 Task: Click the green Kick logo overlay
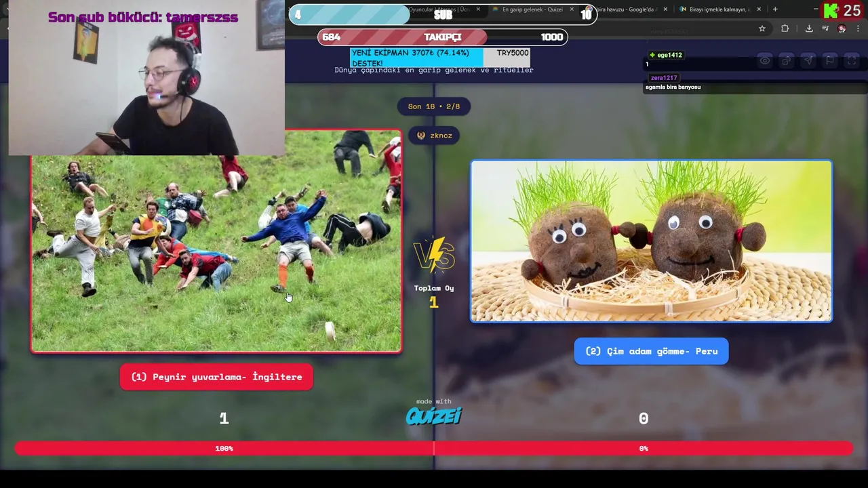coord(831,11)
